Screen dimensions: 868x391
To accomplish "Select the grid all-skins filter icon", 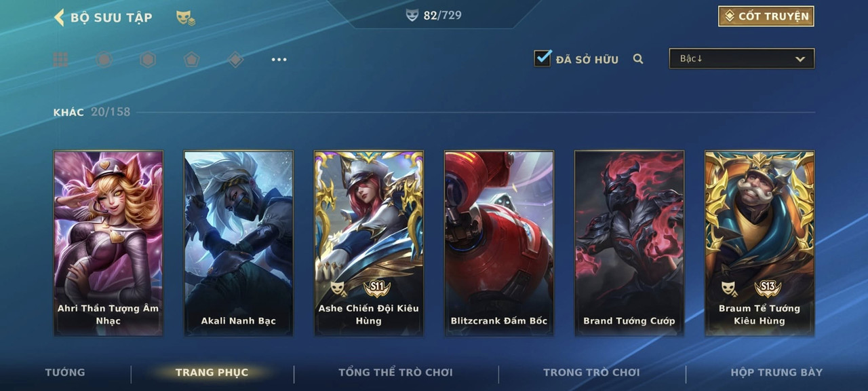I will point(60,60).
